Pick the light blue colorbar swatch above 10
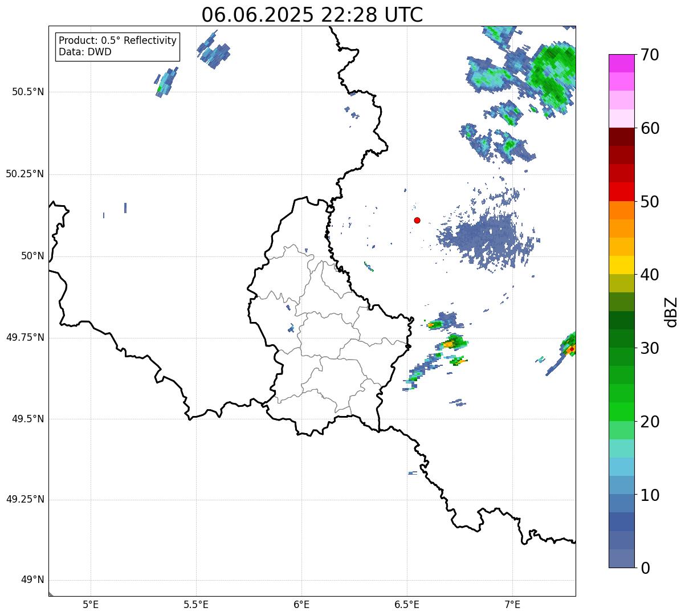 click(x=622, y=467)
